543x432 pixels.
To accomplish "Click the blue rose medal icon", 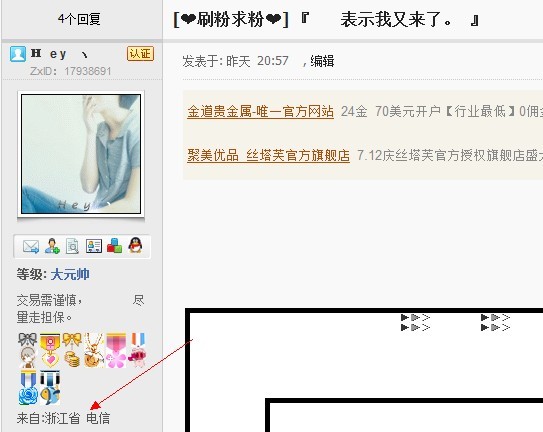I will click(28, 387).
